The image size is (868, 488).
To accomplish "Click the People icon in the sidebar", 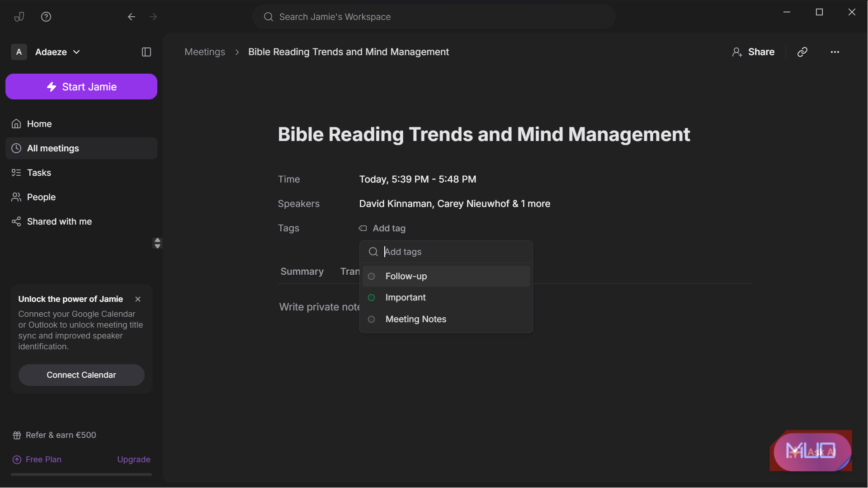I will (16, 197).
